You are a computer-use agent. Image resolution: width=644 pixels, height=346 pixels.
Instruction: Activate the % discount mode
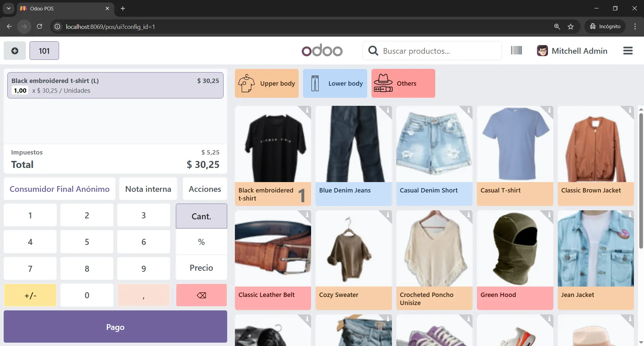click(x=201, y=242)
